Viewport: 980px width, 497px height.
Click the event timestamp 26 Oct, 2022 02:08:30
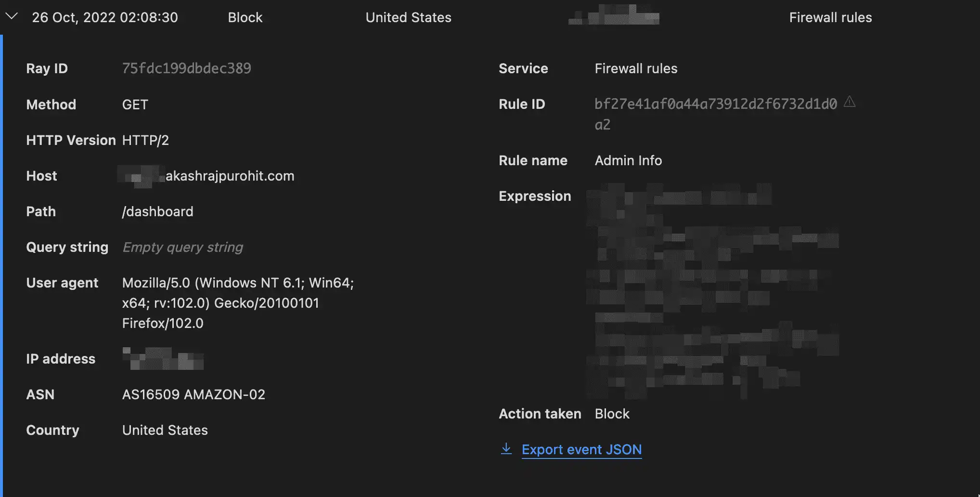[105, 17]
